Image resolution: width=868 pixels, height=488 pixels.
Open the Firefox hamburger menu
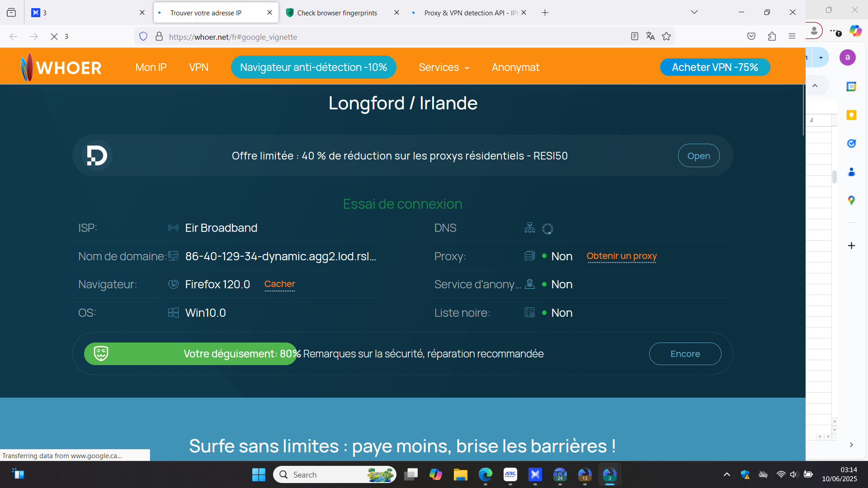792,37
